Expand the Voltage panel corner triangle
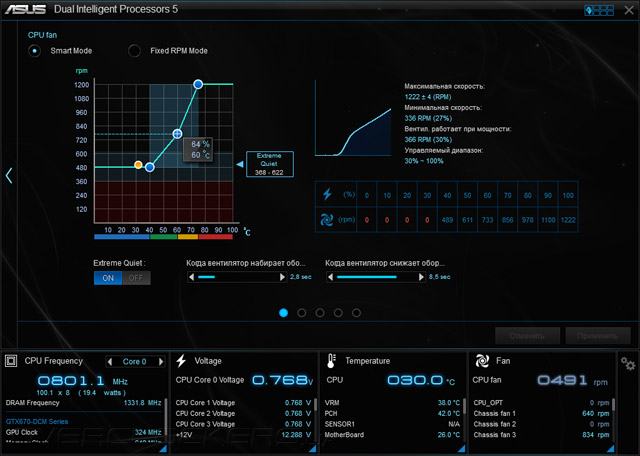Screen dimensions: 640x456 [312, 448]
